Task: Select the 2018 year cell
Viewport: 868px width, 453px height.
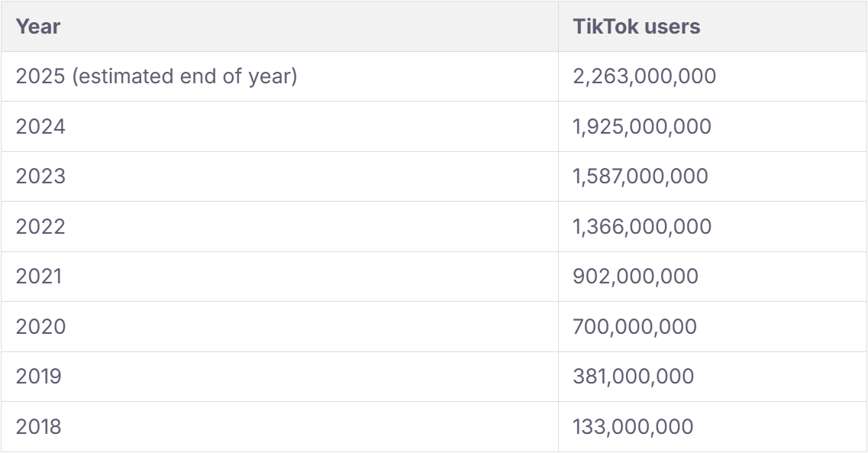Action: 39,426
